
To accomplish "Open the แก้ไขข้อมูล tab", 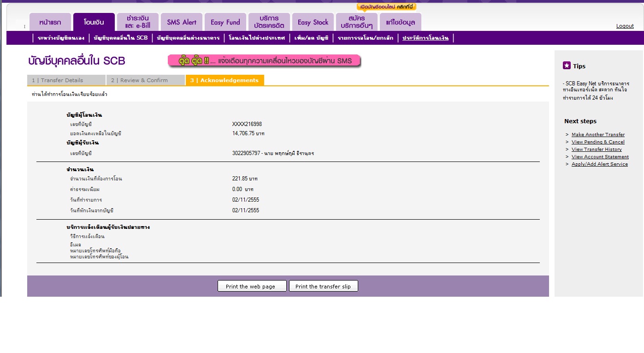I will (x=401, y=22).
